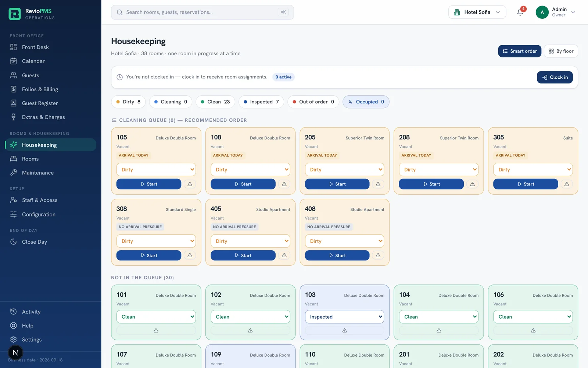Open the Inspected status dropdown for room 103
The height and width of the screenshot is (368, 588).
point(345,317)
